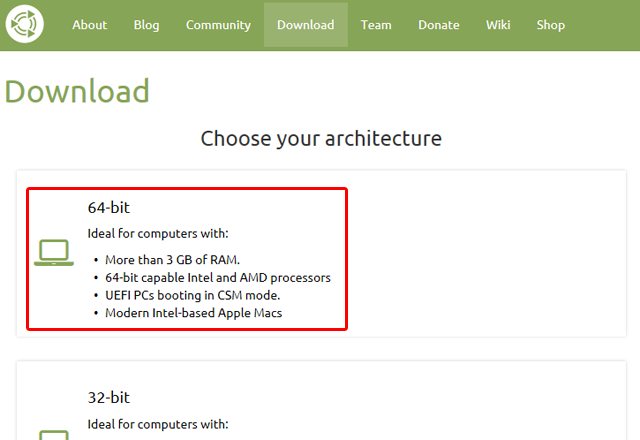Go to the Blog page

coord(146,25)
